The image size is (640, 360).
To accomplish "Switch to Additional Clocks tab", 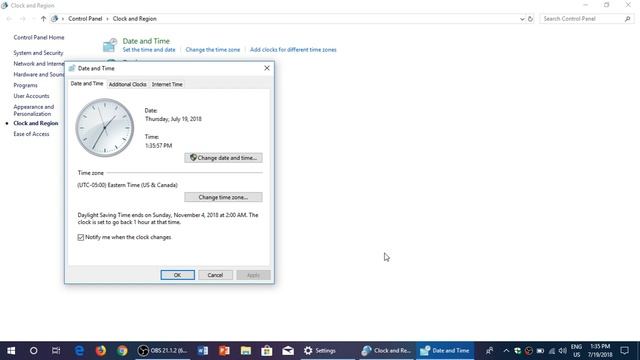I will click(x=127, y=84).
